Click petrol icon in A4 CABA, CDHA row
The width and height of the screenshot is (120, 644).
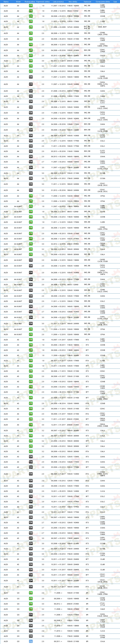[x=31, y=11]
